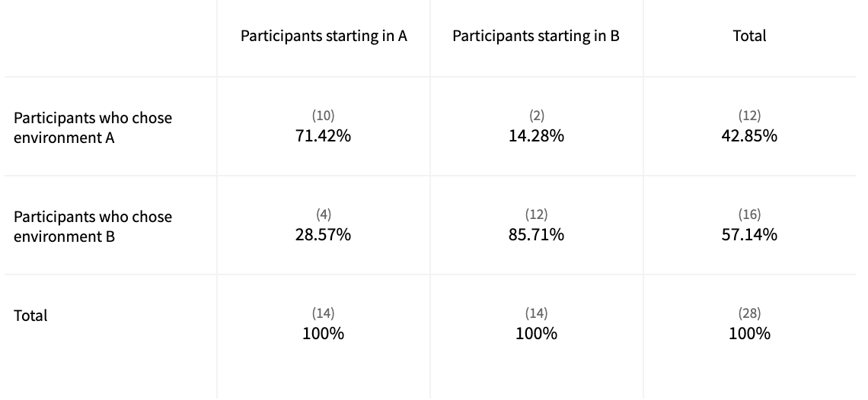Select the 57.14% total value

tap(749, 234)
